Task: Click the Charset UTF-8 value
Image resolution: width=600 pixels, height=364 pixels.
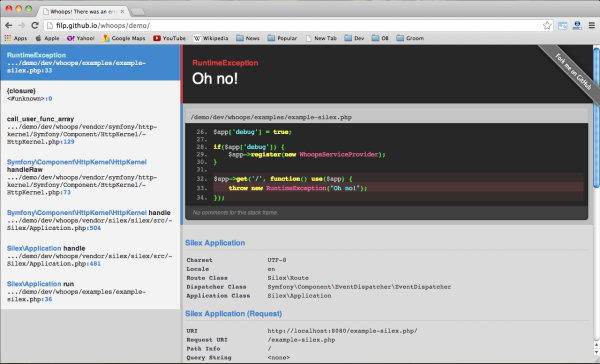Action: [x=277, y=260]
